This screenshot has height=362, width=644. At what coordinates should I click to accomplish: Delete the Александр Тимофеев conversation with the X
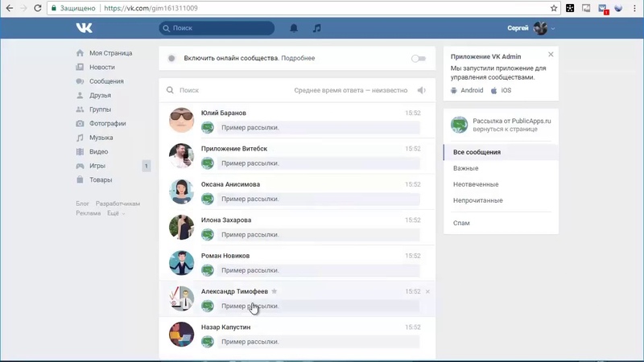427,291
